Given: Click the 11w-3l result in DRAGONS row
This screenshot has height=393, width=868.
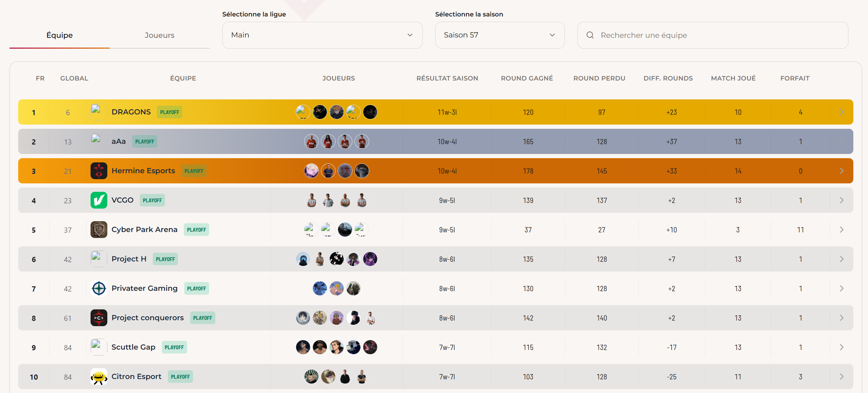Looking at the screenshot, I should coord(447,112).
